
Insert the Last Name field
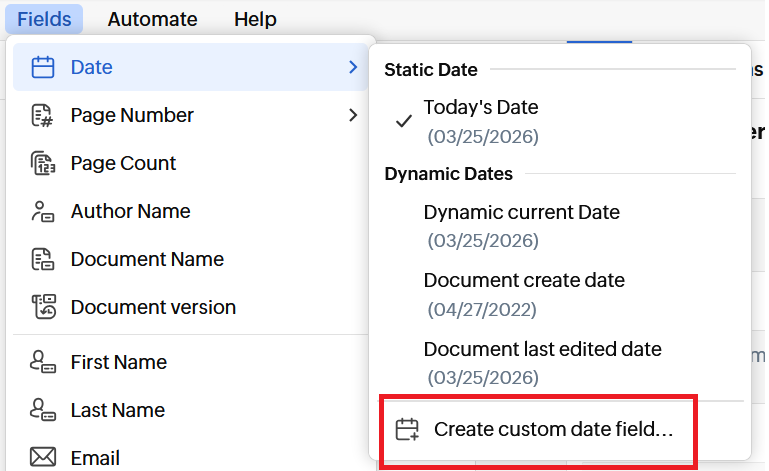coord(117,410)
